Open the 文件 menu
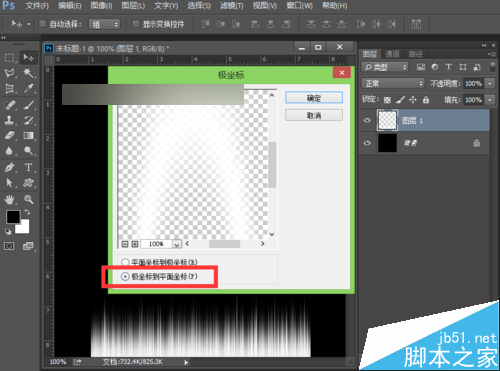This screenshot has height=371, width=500. click(37, 6)
